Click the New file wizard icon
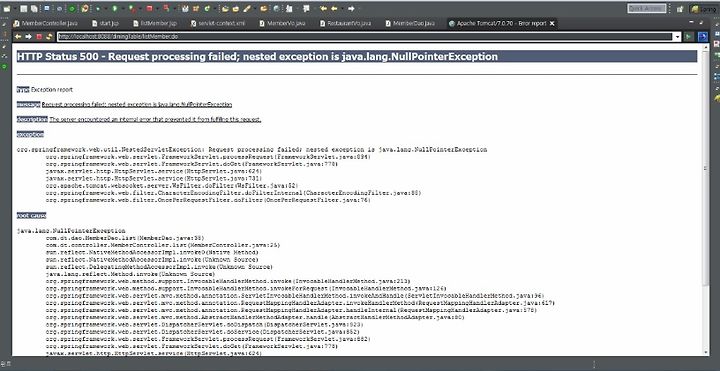This screenshot has height=371, width=720. tap(6, 9)
